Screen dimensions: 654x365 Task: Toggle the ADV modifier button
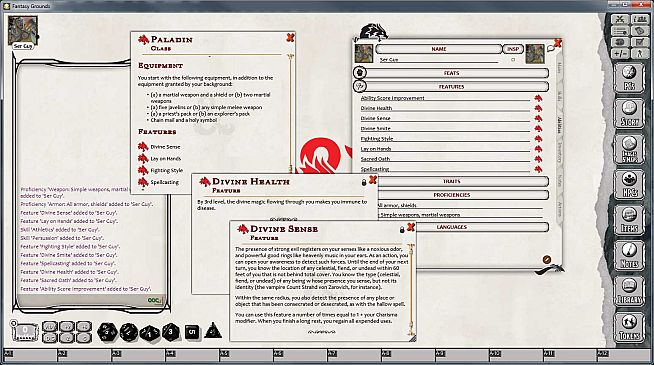pos(50,326)
